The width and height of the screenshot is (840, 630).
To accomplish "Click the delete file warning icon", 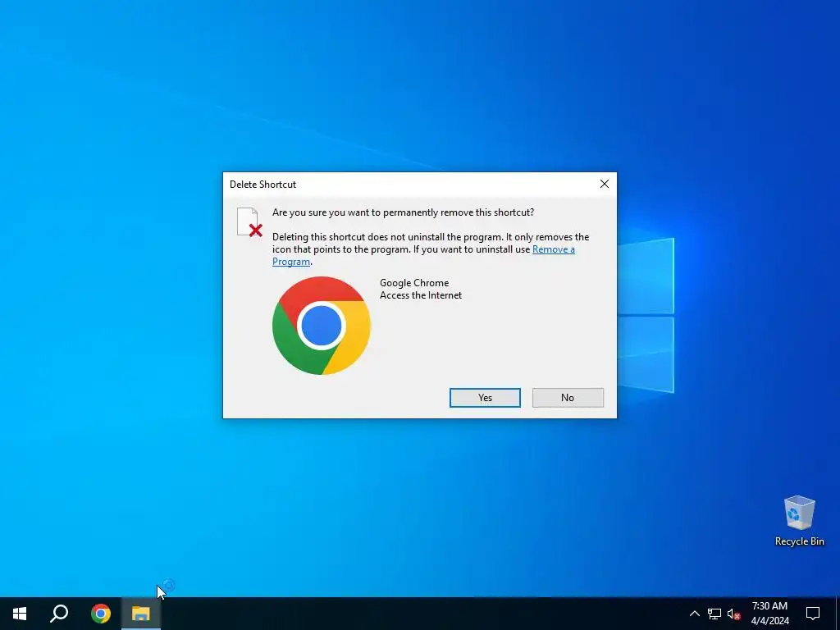I will point(249,222).
